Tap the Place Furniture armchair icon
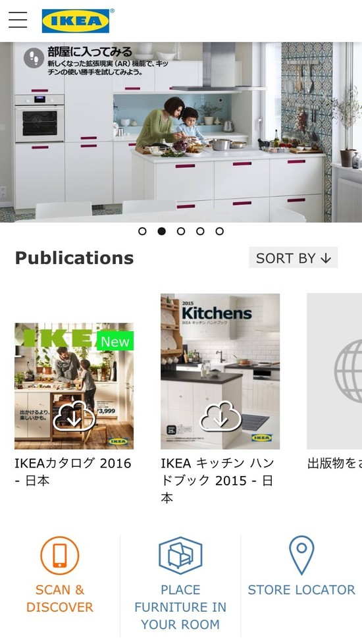 180,555
